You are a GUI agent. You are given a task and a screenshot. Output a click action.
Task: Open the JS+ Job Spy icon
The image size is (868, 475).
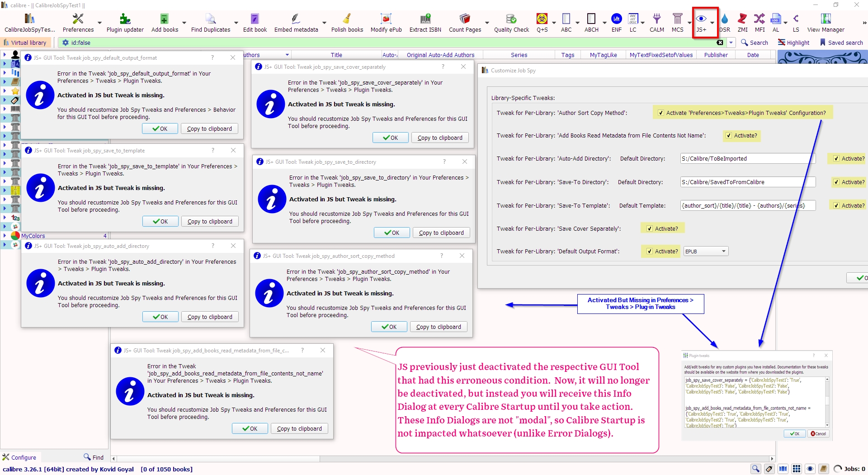[x=701, y=23]
